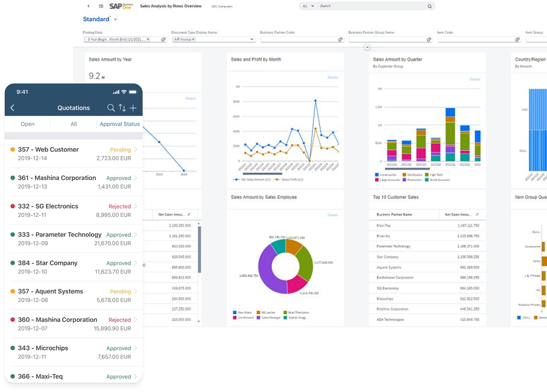Tap the back arrow in Quotations header
The image size is (547, 392).
(x=13, y=108)
